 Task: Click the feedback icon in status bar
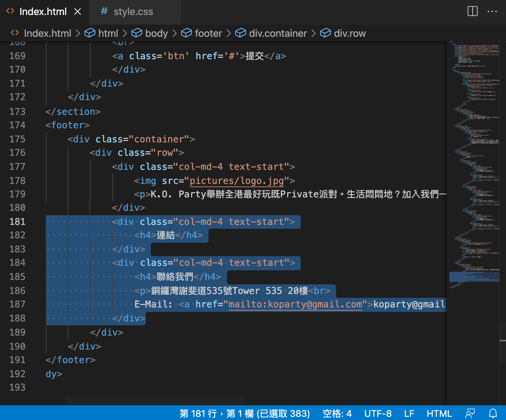(x=470, y=413)
